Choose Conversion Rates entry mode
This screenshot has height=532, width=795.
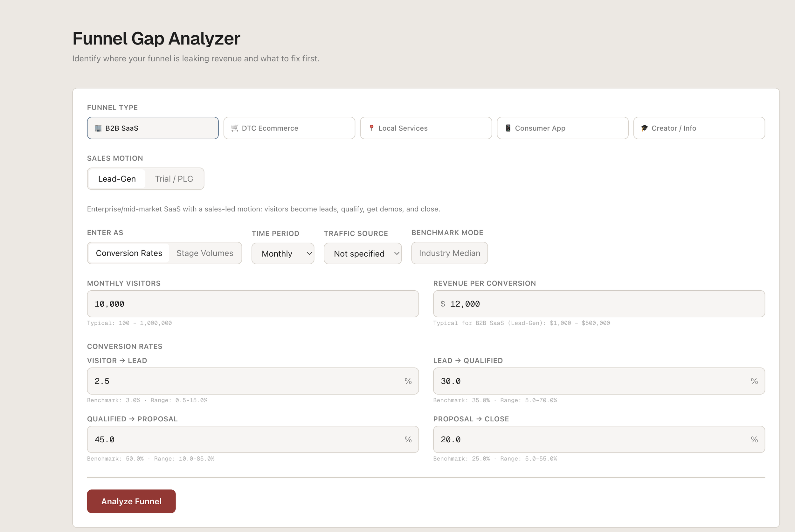129,253
